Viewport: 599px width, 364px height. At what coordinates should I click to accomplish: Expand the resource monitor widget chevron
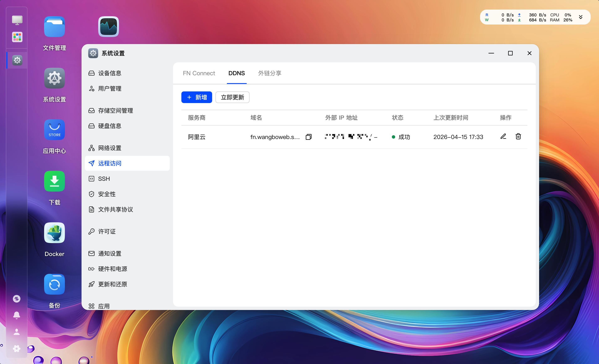(x=580, y=17)
